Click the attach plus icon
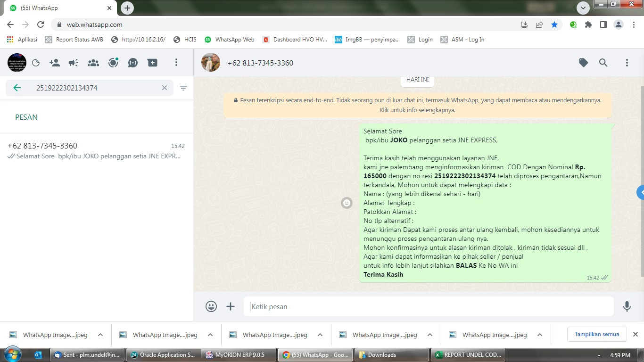Viewport: 644px width, 362px height. tap(231, 306)
